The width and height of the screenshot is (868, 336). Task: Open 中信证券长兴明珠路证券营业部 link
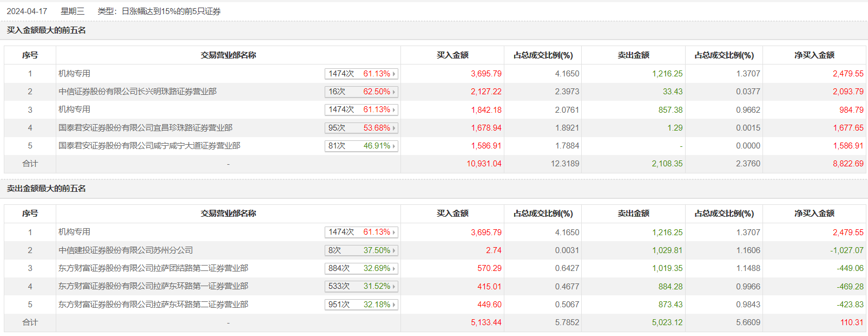[137, 92]
